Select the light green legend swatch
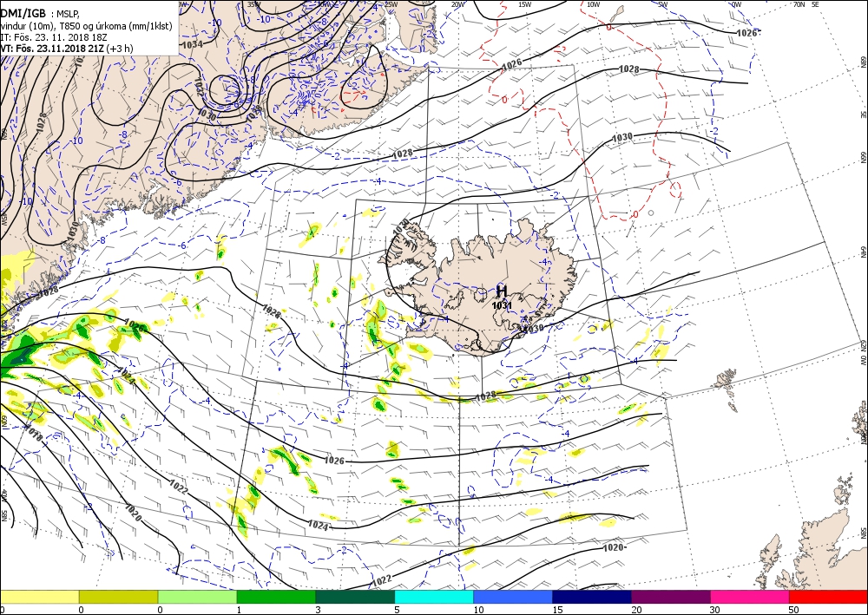This screenshot has width=868, height=615. pos(197,597)
